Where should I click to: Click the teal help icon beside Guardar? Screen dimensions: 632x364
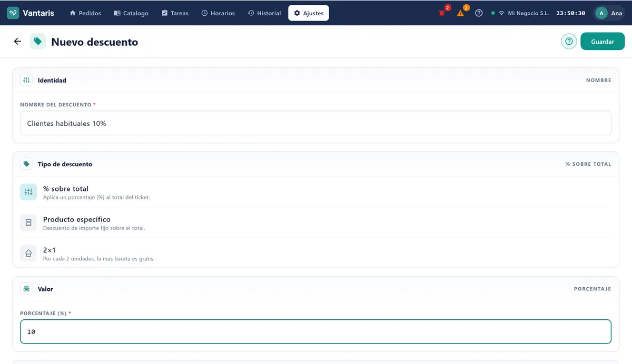pos(569,42)
